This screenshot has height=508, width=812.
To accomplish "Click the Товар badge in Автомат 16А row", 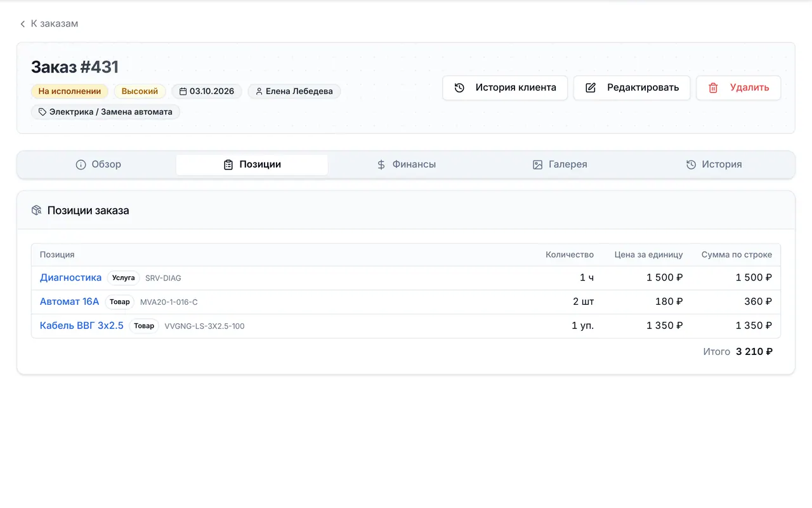I will pos(120,302).
